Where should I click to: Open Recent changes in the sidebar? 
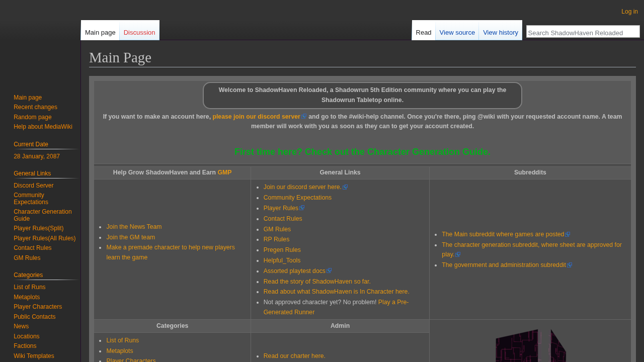tap(35, 107)
